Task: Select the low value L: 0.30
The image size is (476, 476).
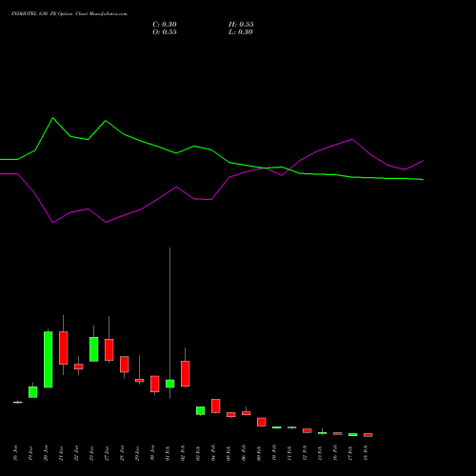Action: [241, 32]
